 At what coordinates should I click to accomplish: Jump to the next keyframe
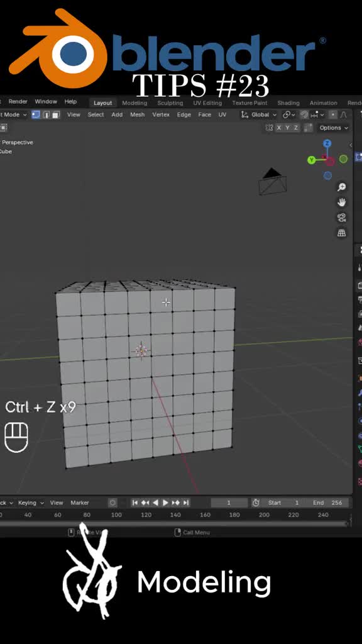[176, 502]
